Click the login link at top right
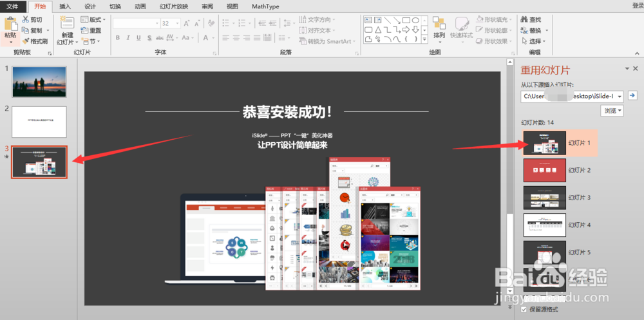This screenshot has width=644, height=320. (x=638, y=5)
